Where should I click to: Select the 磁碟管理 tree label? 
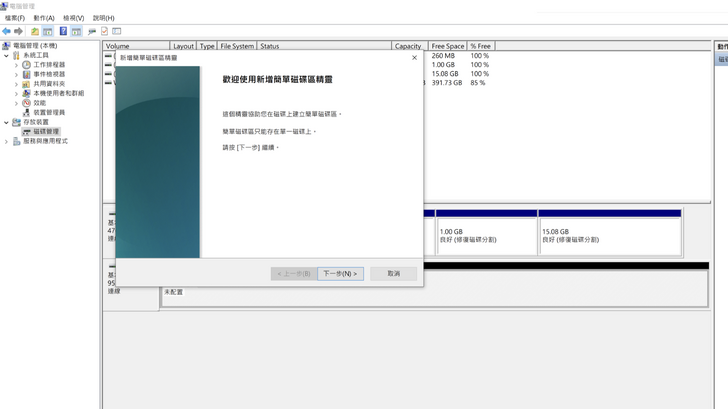(46, 132)
